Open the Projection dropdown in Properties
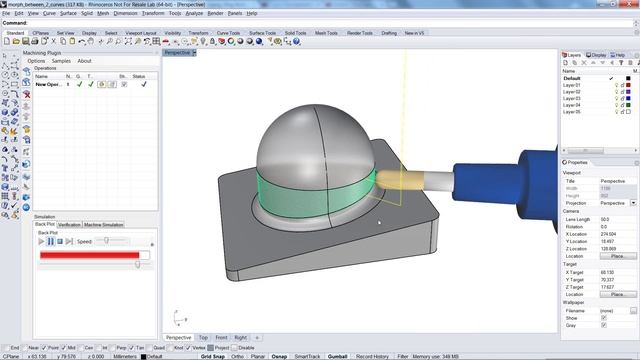 pyautogui.click(x=633, y=203)
